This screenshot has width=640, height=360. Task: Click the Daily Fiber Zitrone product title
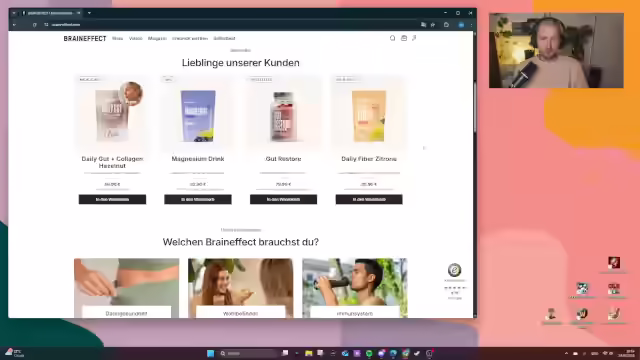[x=369, y=159]
